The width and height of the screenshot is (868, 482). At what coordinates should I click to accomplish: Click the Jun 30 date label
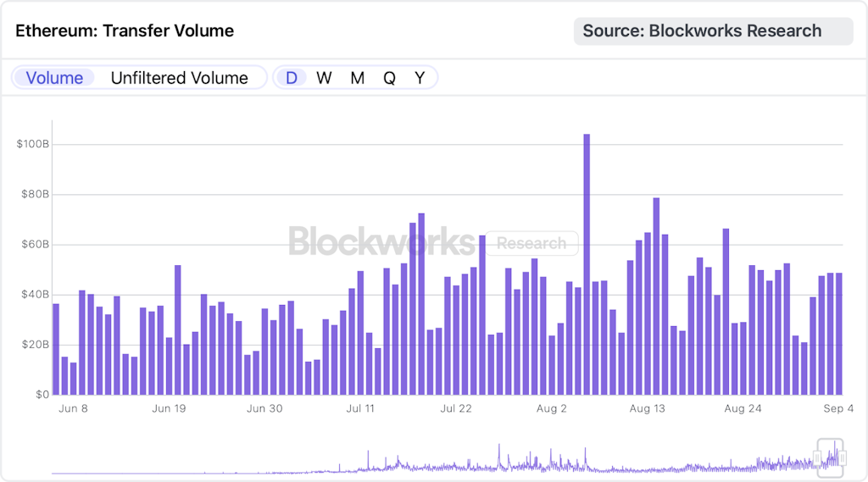click(264, 409)
